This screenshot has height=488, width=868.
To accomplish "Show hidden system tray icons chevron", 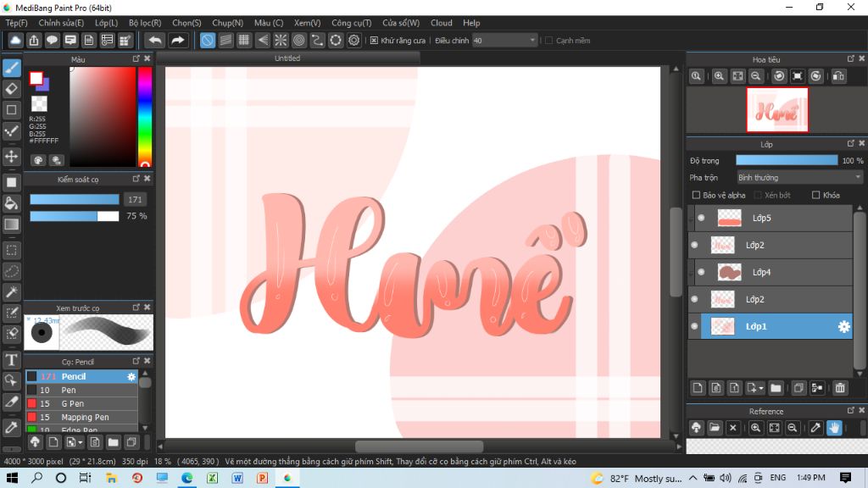I will (x=693, y=478).
